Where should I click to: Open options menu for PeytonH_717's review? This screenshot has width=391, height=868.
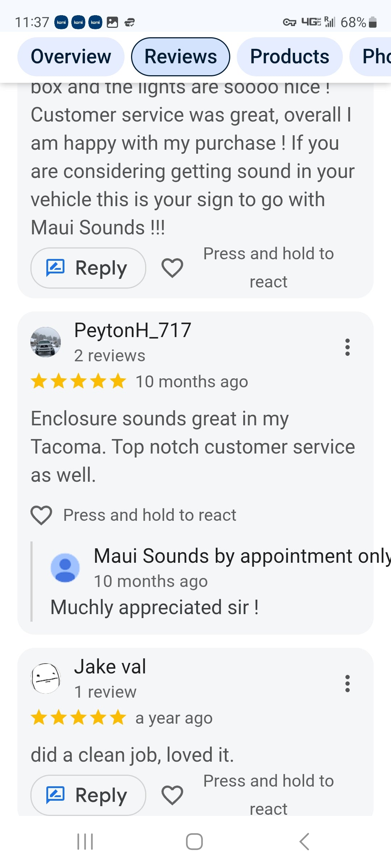[x=347, y=347]
